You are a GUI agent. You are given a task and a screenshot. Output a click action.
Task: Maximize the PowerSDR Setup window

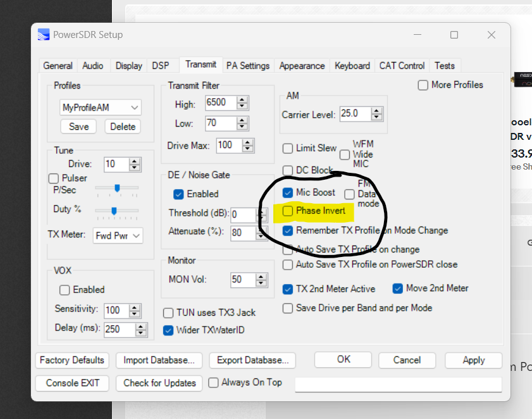coord(454,35)
